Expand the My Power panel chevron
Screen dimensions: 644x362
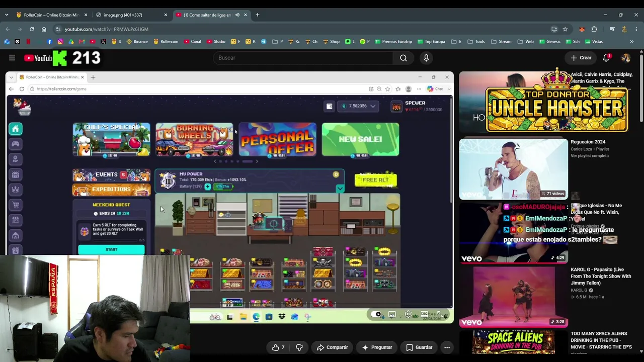(340, 189)
